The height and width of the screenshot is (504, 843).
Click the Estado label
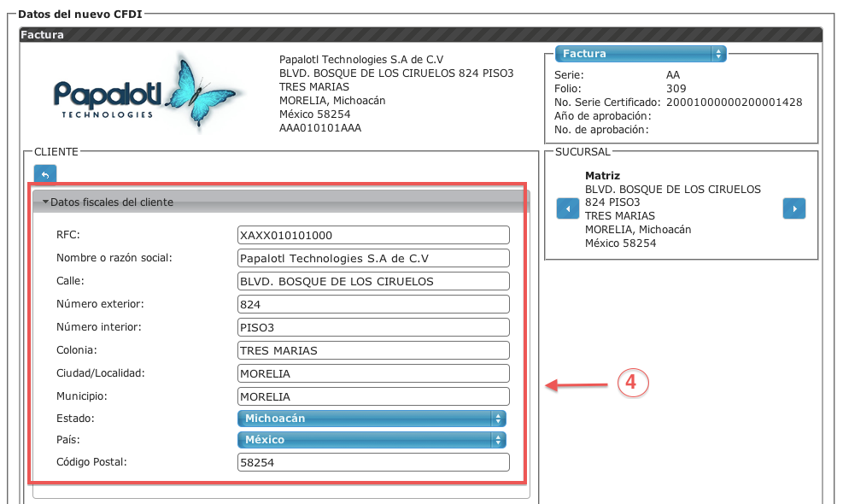tap(75, 419)
